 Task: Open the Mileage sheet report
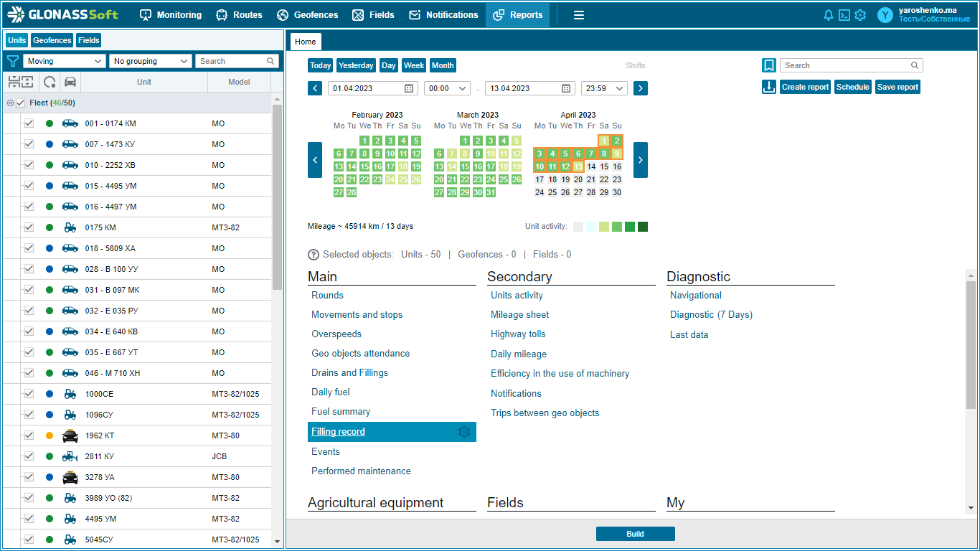pyautogui.click(x=520, y=314)
